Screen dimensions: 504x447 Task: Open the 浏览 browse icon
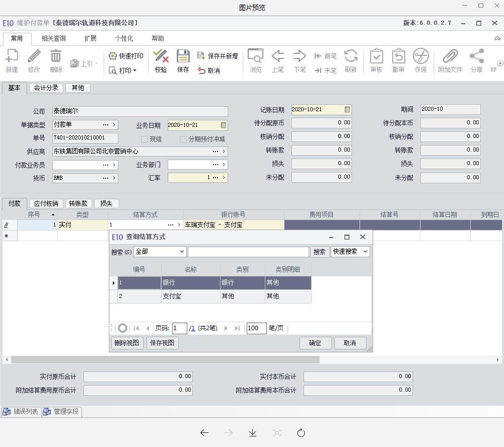point(256,56)
